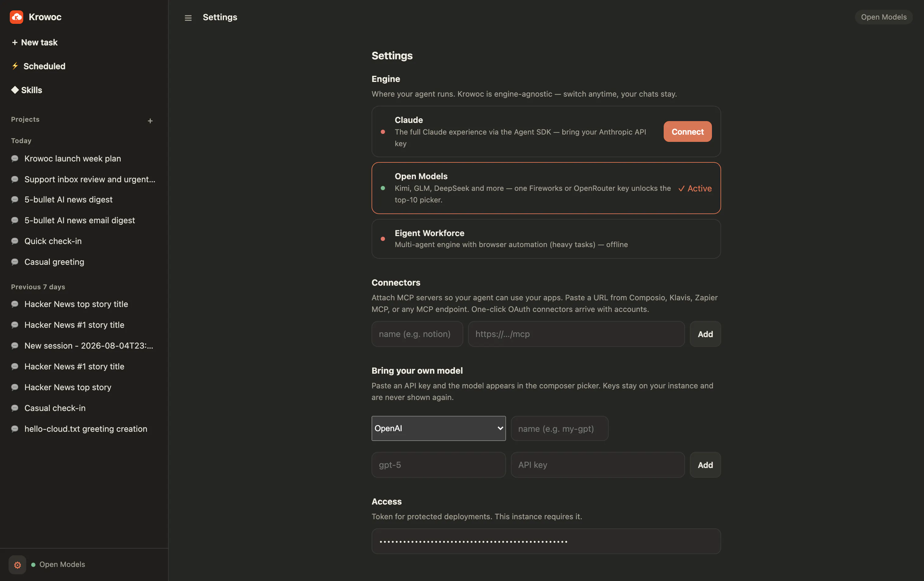Screen dimensions: 924x581
Task: Open Krowoc launch week plan chat
Action: click(72, 159)
